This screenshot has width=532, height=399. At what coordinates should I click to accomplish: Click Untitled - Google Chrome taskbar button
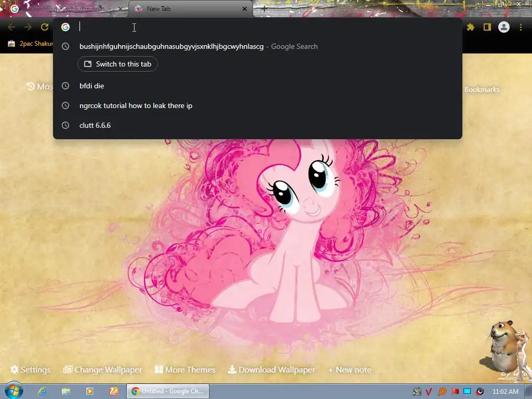168,391
